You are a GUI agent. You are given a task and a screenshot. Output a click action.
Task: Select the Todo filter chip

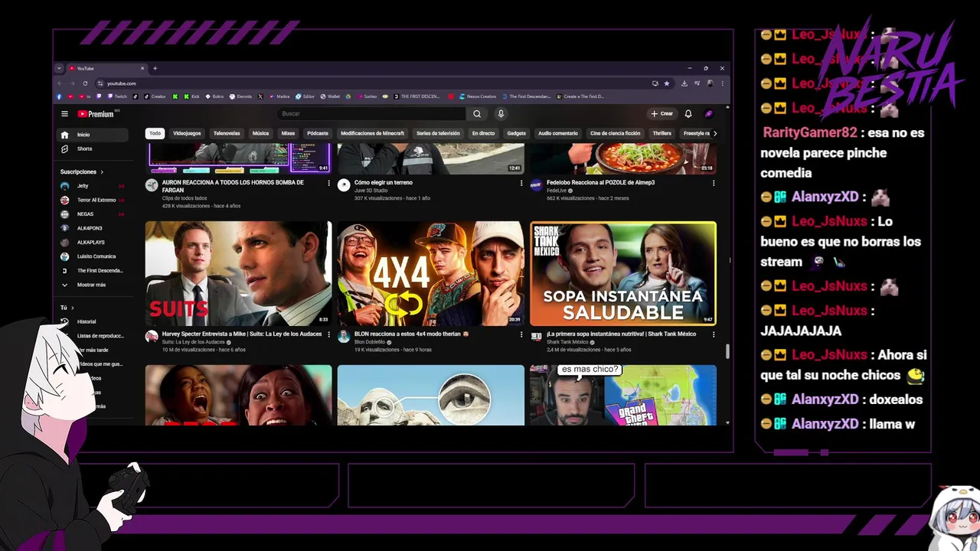pyautogui.click(x=155, y=133)
